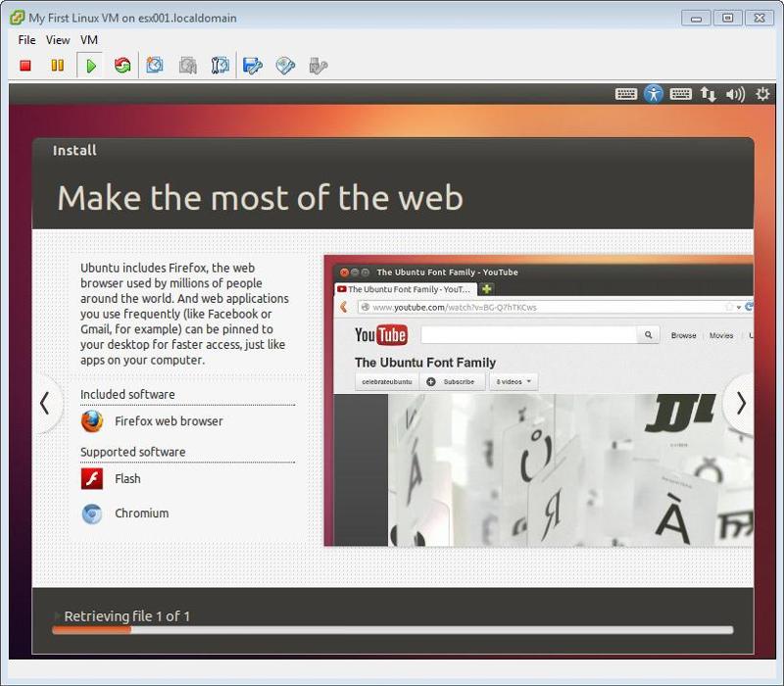The height and width of the screenshot is (686, 784).
Task: Click the Chromium icon under Supported software
Action: click(x=92, y=514)
